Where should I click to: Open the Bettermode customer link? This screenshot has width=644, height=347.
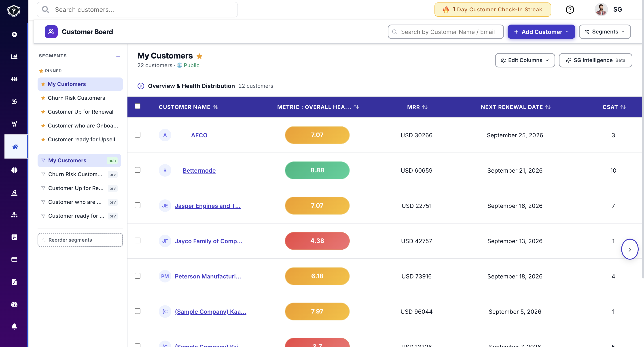pos(199,171)
